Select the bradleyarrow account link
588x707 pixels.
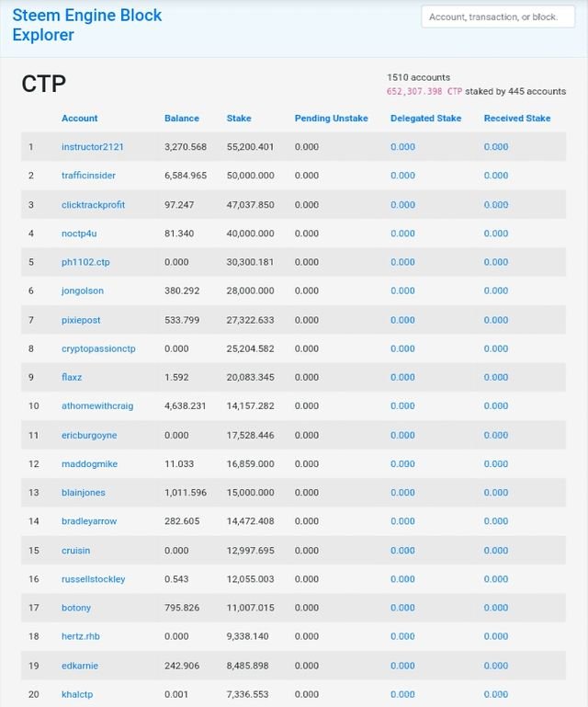coord(89,521)
